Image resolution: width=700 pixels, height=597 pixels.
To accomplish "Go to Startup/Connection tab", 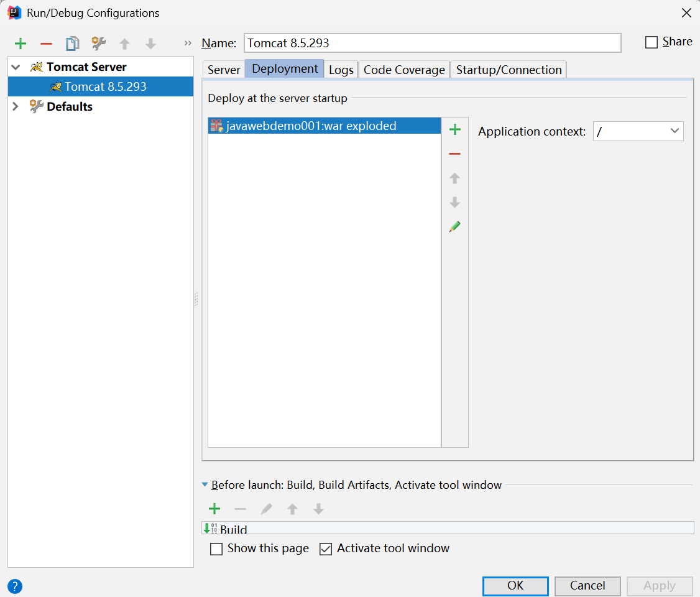I will tap(509, 70).
